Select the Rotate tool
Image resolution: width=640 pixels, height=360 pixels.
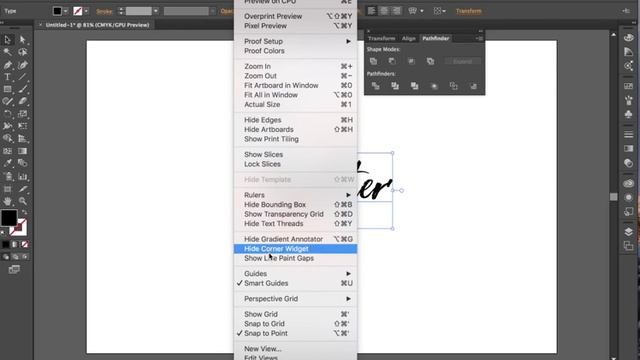tap(7, 114)
